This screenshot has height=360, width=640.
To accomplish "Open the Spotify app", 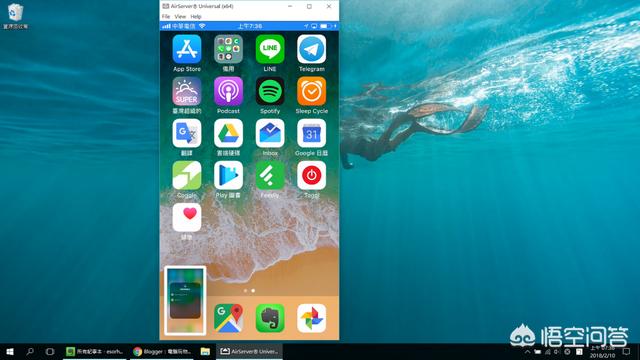I will (270, 91).
